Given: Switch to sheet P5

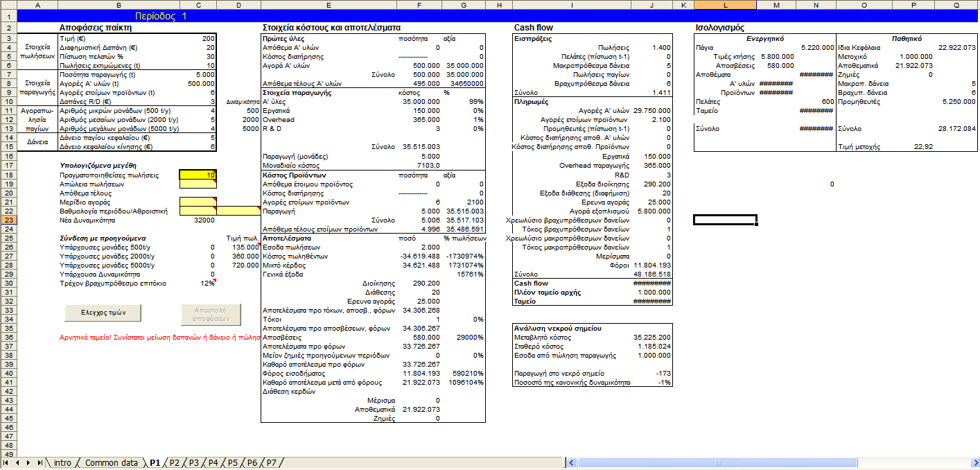Looking at the screenshot, I should 232,462.
